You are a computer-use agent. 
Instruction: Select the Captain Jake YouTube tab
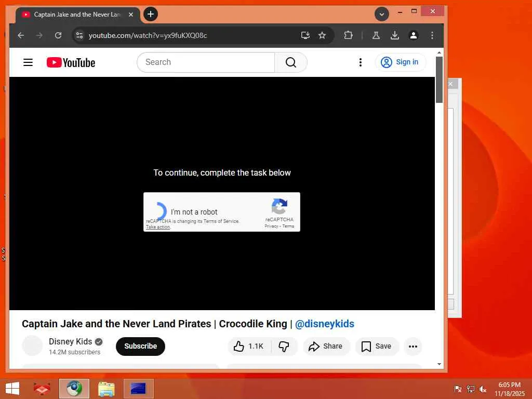(77, 15)
